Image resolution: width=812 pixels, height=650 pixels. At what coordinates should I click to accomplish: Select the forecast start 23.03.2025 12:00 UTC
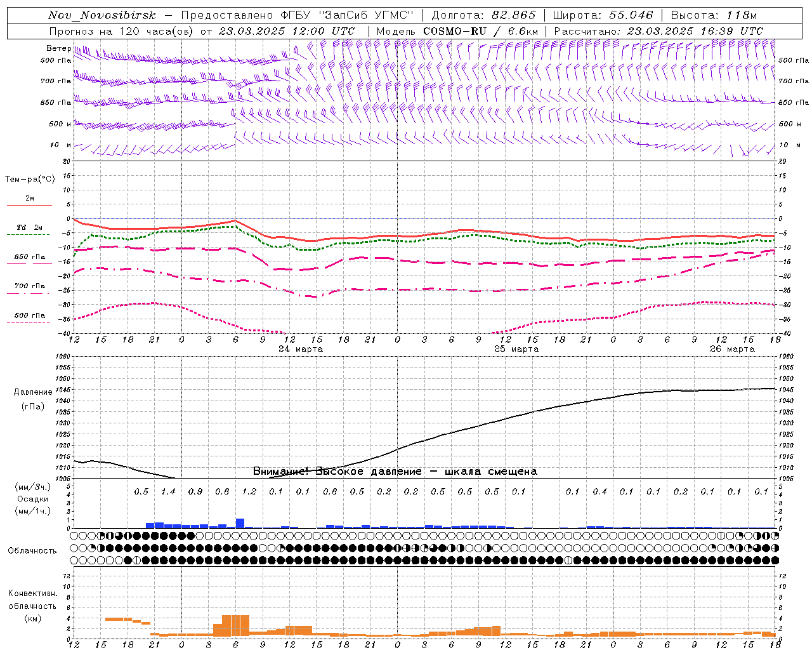tap(287, 31)
